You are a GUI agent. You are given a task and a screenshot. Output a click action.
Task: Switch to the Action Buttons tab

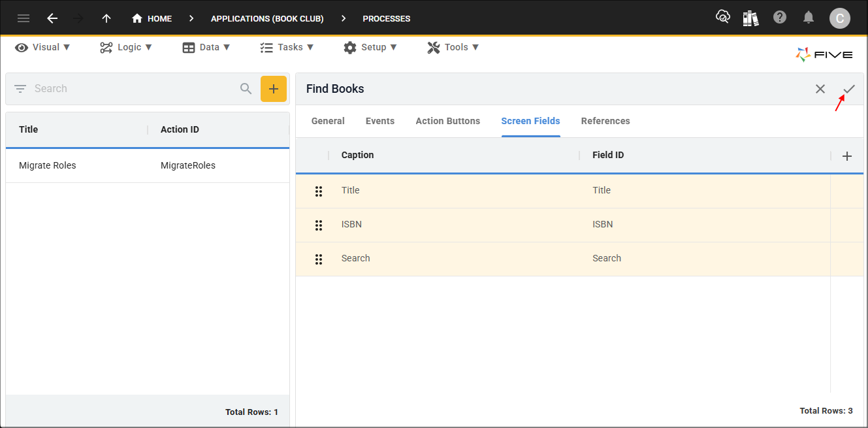pos(448,121)
